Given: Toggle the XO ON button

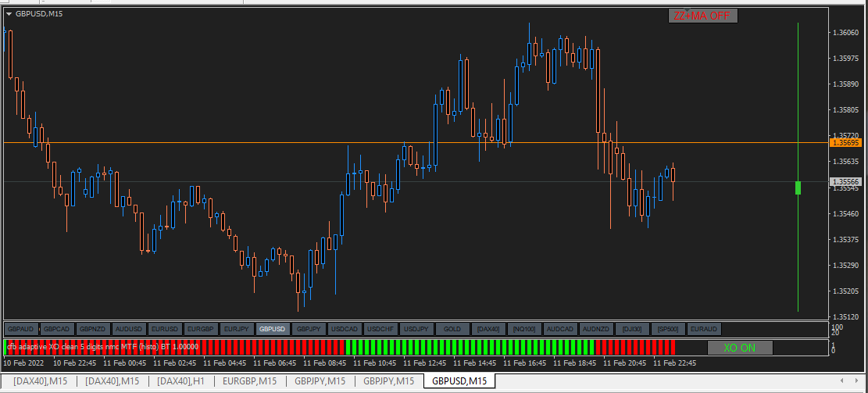Looking at the screenshot, I should pyautogui.click(x=740, y=348).
